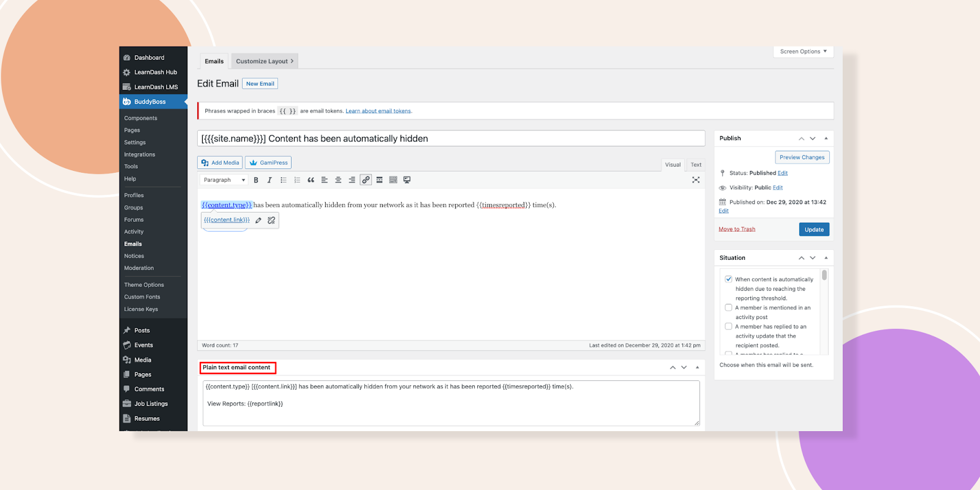The width and height of the screenshot is (980, 490).
Task: Edit the link with pencil icon
Action: (x=258, y=221)
